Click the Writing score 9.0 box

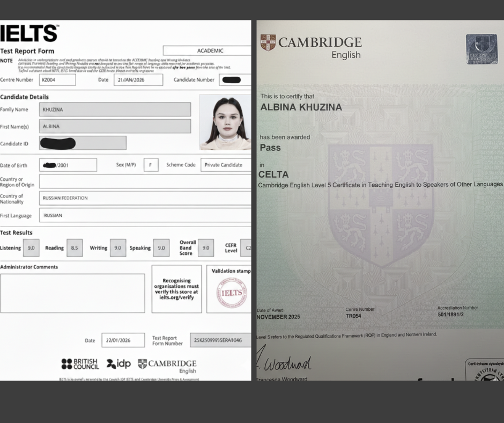pos(118,248)
